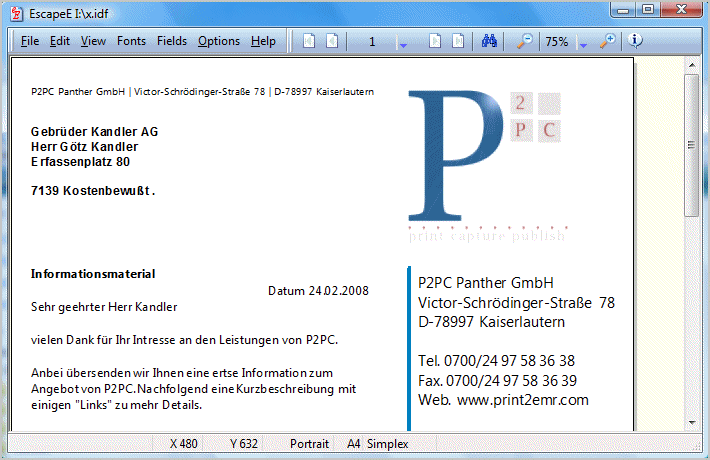Viewport: 710px width, 460px height.
Task: Click the Portrait status bar entry
Action: [x=309, y=444]
